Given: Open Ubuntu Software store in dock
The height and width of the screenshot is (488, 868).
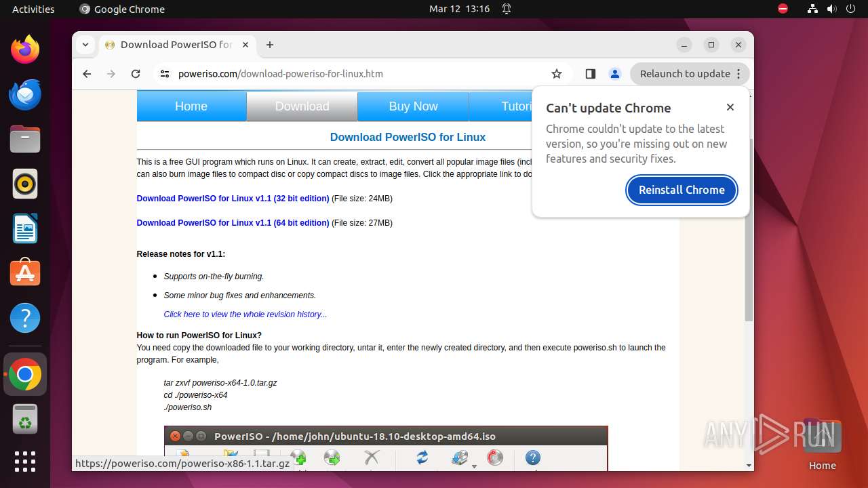Looking at the screenshot, I should point(25,273).
